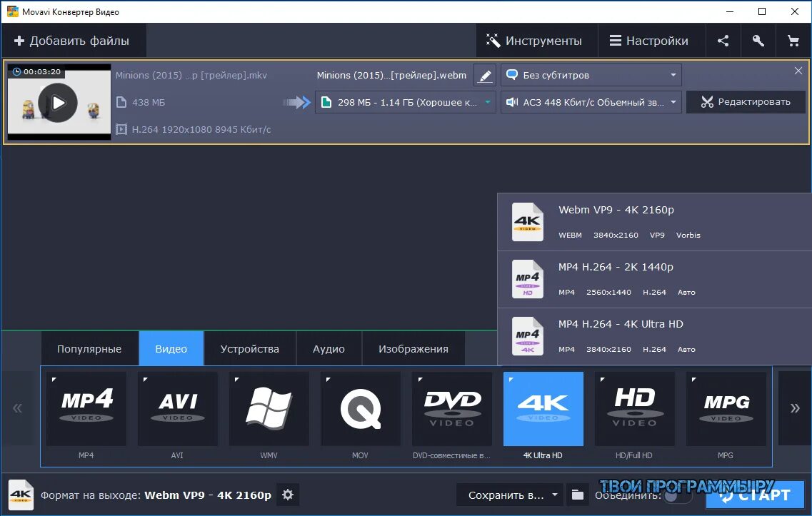The image size is (812, 516).
Task: Open the Settings menu
Action: [x=651, y=41]
